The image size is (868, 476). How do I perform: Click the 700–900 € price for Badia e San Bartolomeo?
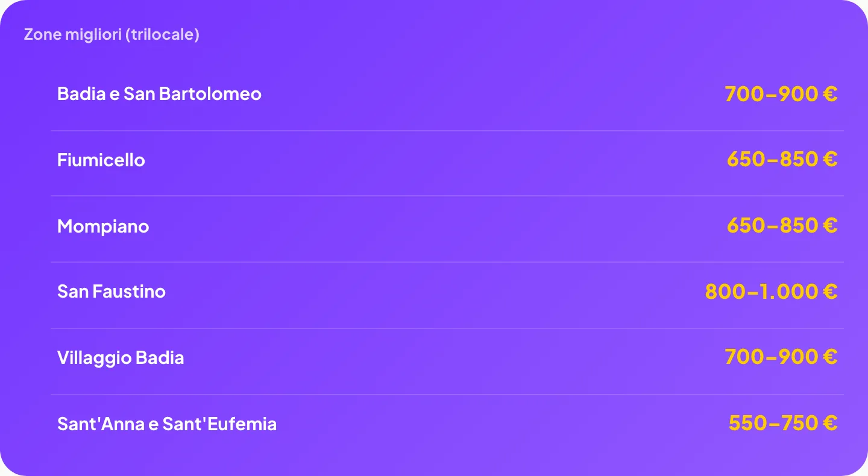coord(781,94)
